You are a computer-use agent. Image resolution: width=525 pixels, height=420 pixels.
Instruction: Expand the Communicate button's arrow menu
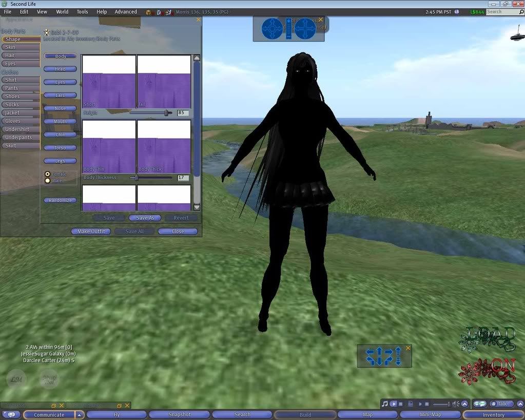tap(80, 415)
